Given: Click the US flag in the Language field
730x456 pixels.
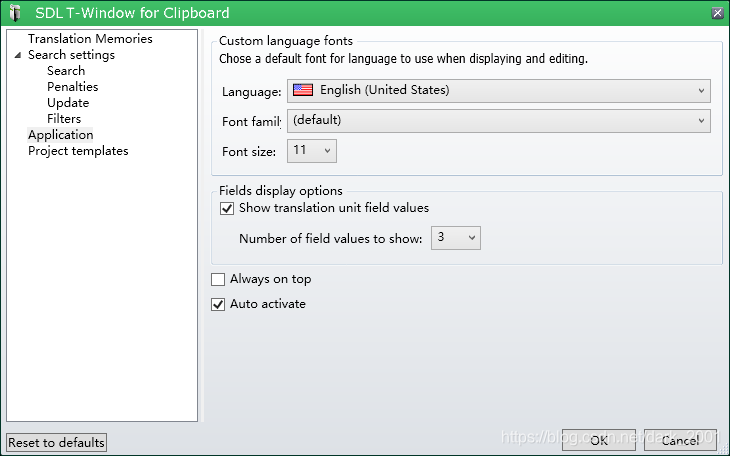Looking at the screenshot, I should [303, 90].
